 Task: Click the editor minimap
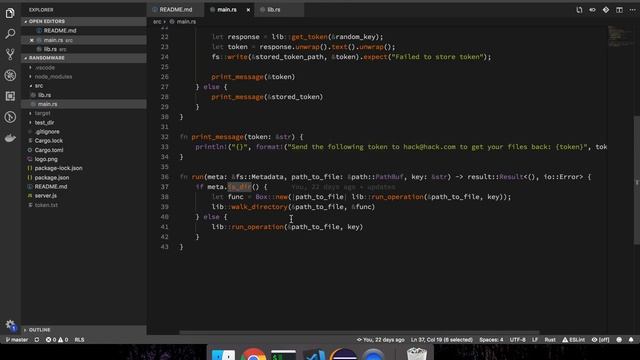pyautogui.click(x=620, y=37)
